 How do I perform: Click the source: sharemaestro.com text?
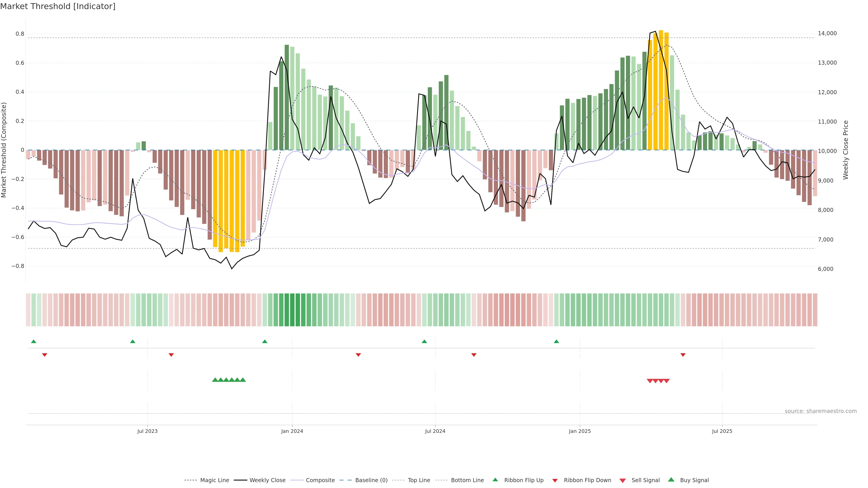click(821, 411)
